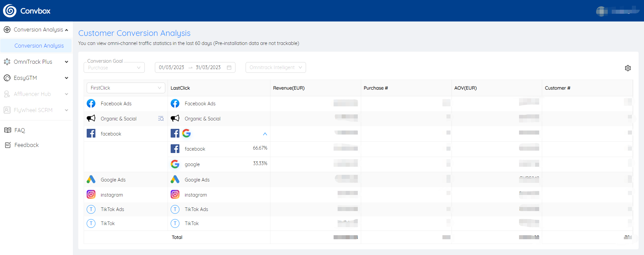This screenshot has width=644, height=255.
Task: Collapse the facebook LastClick breakdown chevron
Action: tap(265, 134)
